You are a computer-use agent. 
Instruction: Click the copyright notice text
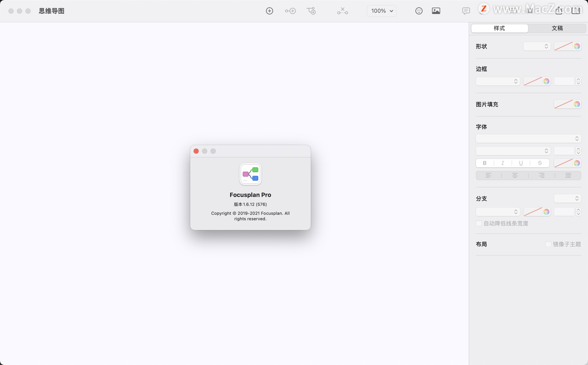251,216
